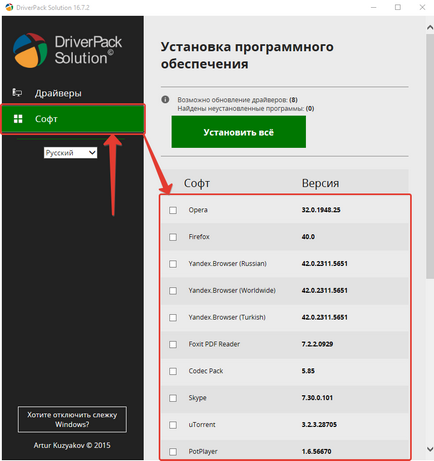The width and height of the screenshot is (434, 461).
Task: Click Yandex.Browser (Turkish) row label
Action: (x=227, y=317)
